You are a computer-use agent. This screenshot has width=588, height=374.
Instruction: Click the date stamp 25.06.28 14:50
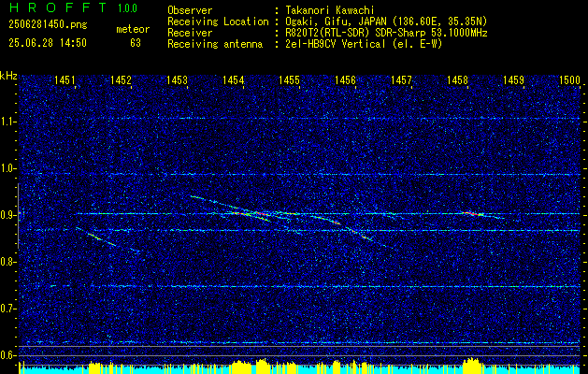click(48, 43)
